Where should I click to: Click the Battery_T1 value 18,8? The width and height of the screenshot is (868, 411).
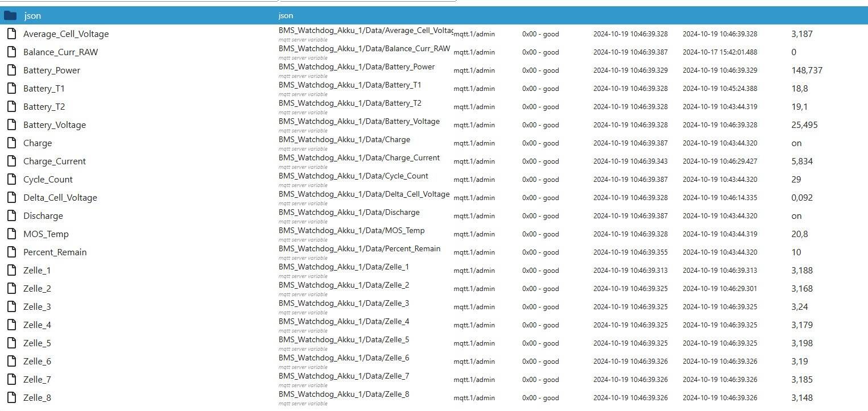point(800,89)
